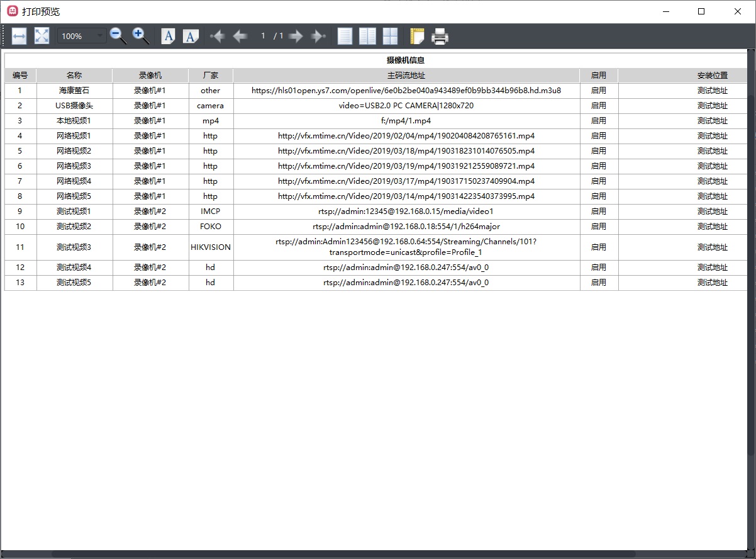Click the Zoom Out magnifier icon

(118, 37)
